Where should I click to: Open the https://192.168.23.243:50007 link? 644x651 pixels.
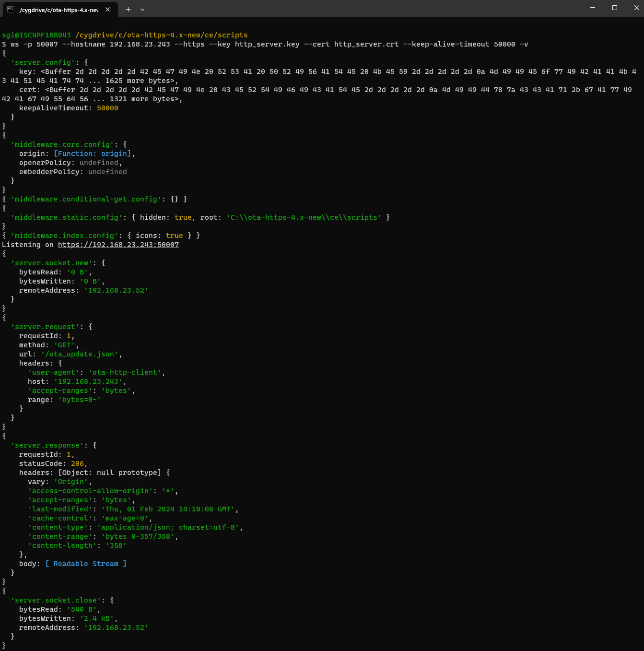coord(118,245)
